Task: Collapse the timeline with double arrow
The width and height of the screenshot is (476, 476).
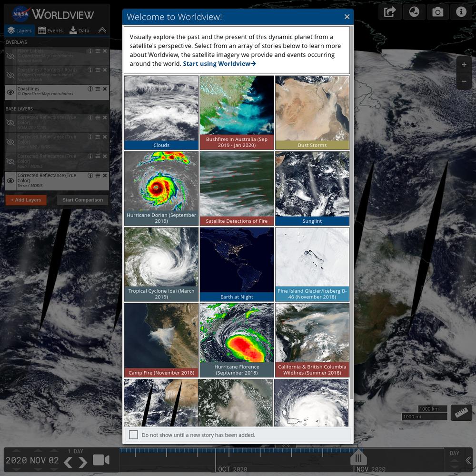Action: (469, 460)
